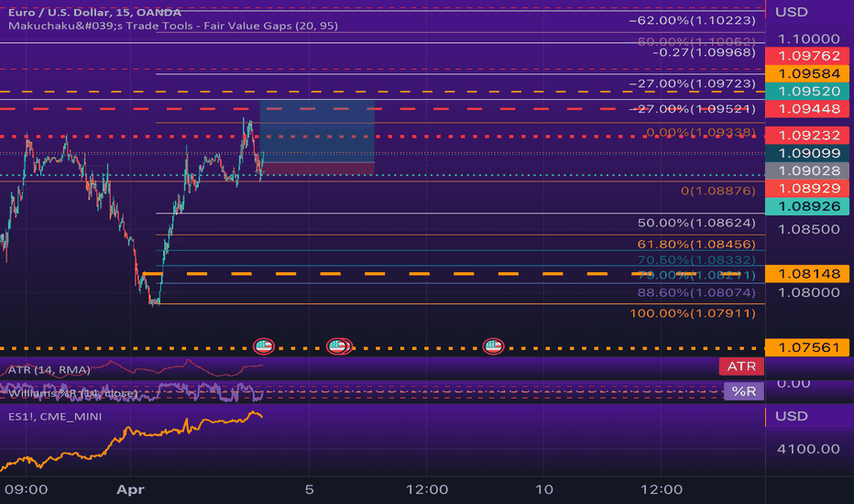Click the 4100.00 value on ES1! axis
This screenshot has width=854, height=504.
coord(808,449)
